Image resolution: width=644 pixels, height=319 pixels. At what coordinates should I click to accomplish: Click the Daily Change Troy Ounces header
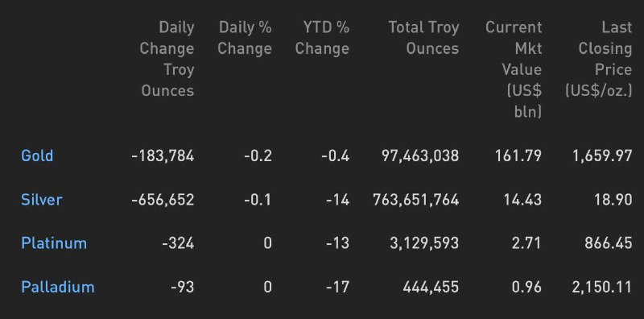click(x=167, y=59)
